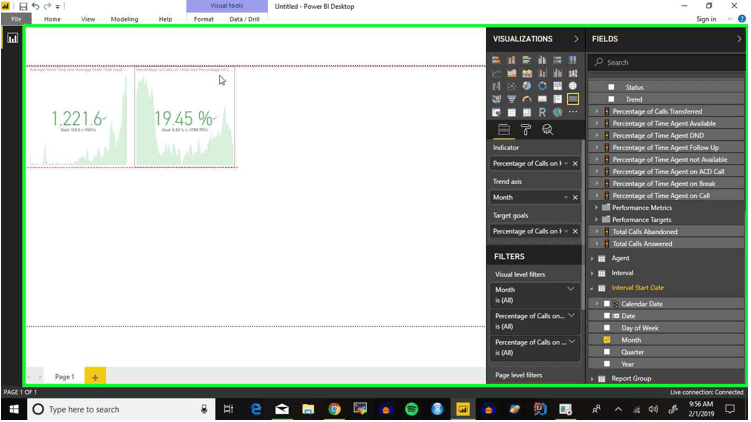Switch to the Modeling ribbon tab
Viewport: 751px width, 422px height.
point(125,19)
